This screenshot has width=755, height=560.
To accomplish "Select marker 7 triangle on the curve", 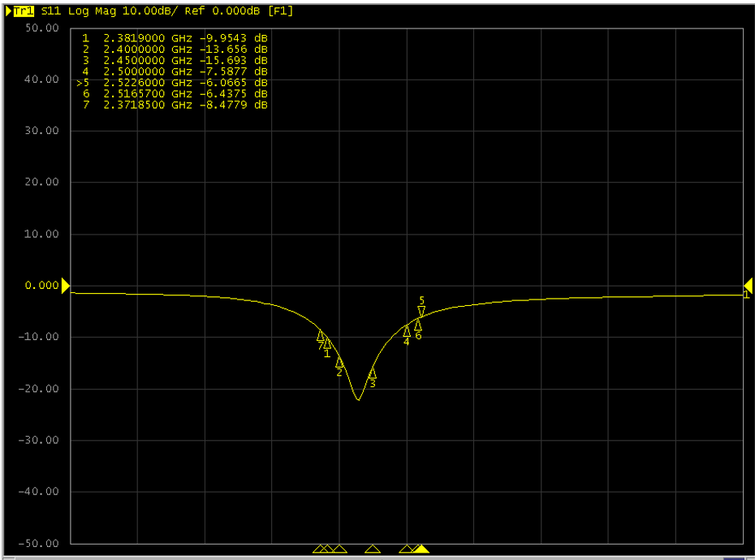I will [321, 335].
